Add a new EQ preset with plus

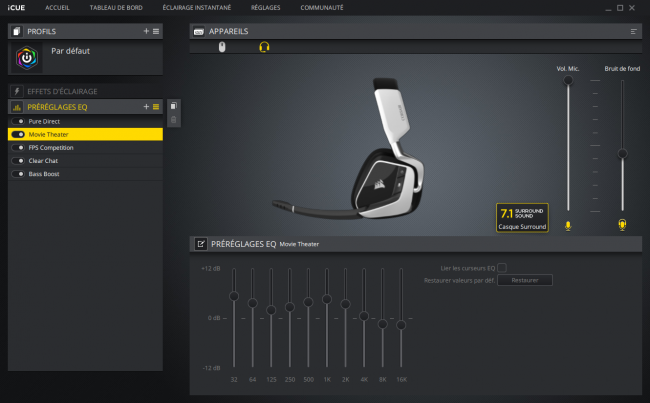pyautogui.click(x=146, y=107)
